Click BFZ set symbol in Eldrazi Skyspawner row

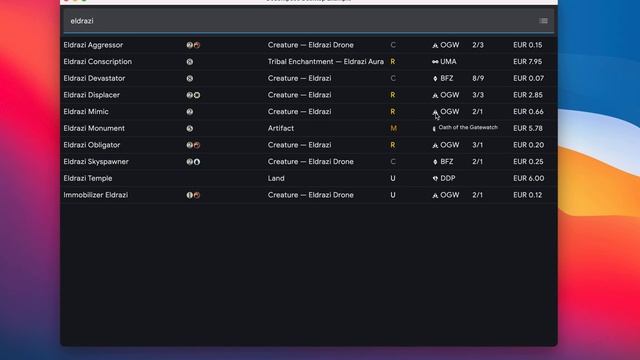coord(435,162)
